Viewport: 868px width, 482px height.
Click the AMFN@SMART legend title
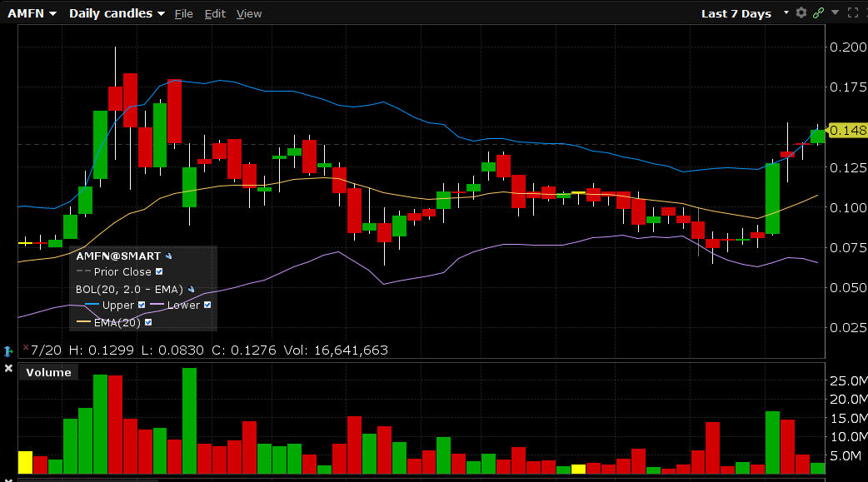tap(118, 256)
